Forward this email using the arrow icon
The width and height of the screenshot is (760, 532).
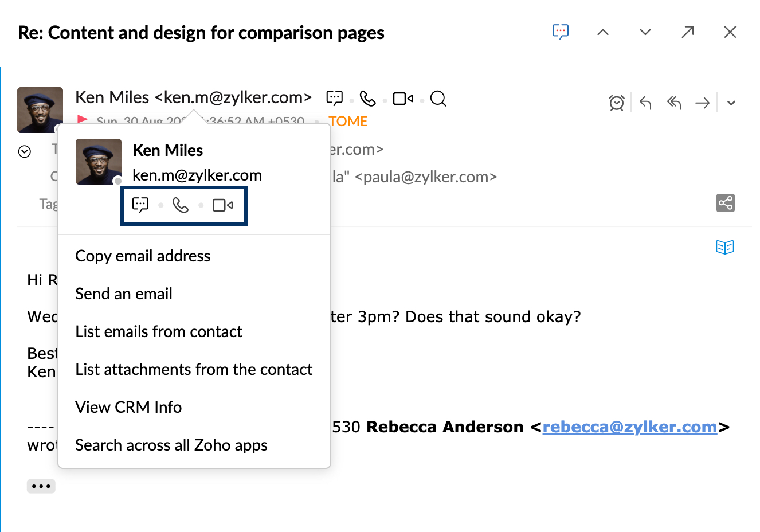[x=702, y=103]
